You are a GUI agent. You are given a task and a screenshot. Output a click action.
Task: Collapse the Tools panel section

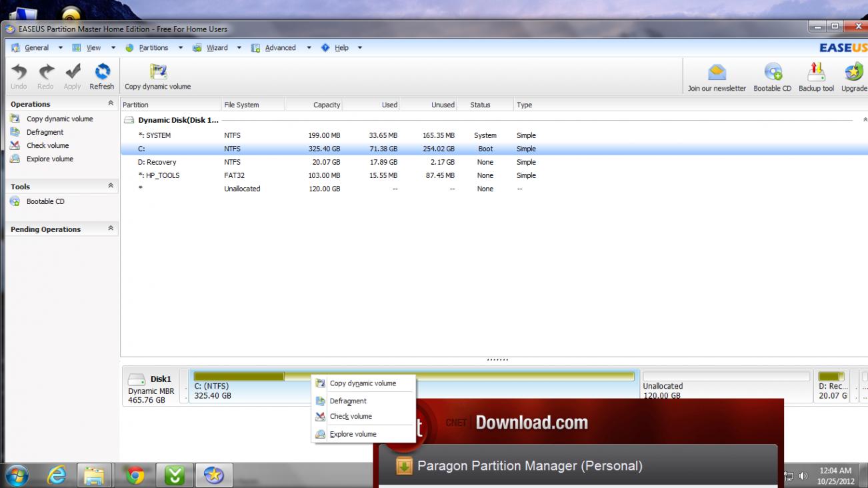(111, 187)
